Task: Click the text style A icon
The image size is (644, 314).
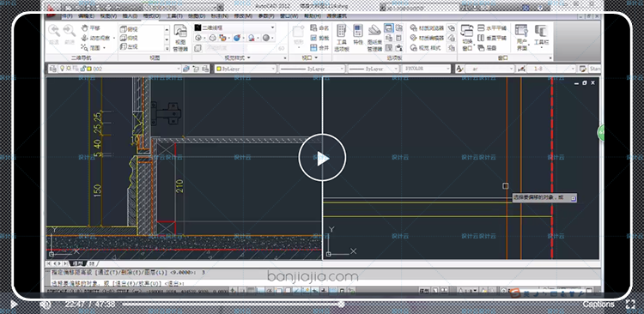Action: pos(459,69)
